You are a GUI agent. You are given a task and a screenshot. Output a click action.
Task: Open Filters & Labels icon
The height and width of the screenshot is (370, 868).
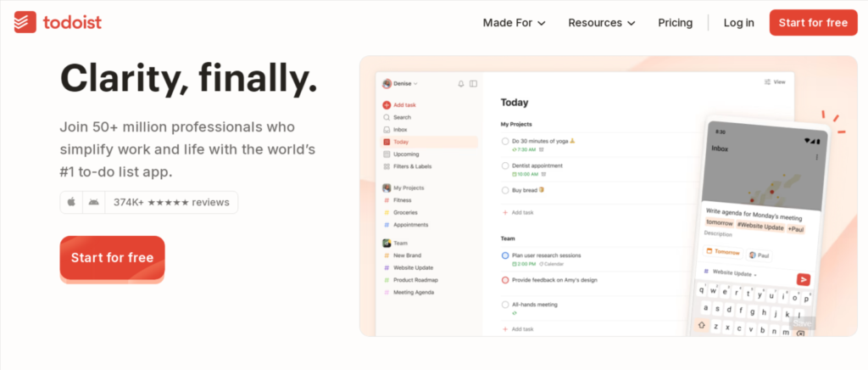387,166
